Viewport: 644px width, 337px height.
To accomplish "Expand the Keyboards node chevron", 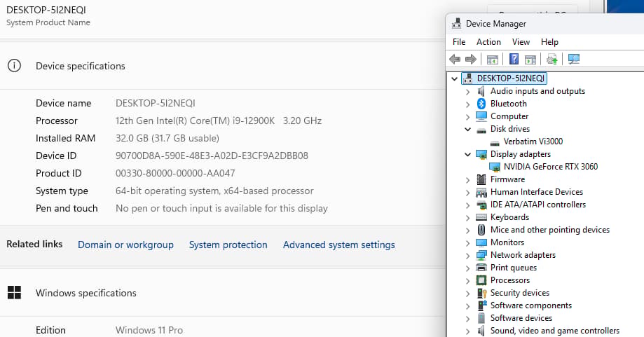I will pyautogui.click(x=467, y=218).
